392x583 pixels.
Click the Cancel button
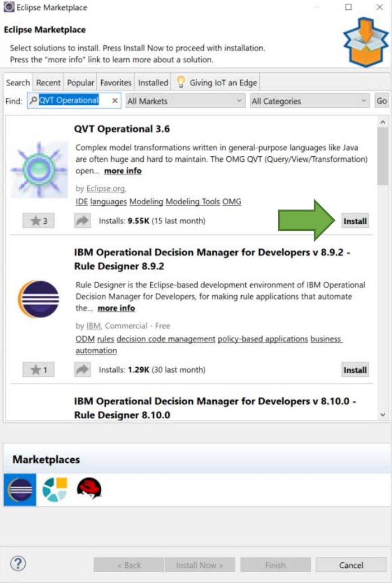(351, 565)
